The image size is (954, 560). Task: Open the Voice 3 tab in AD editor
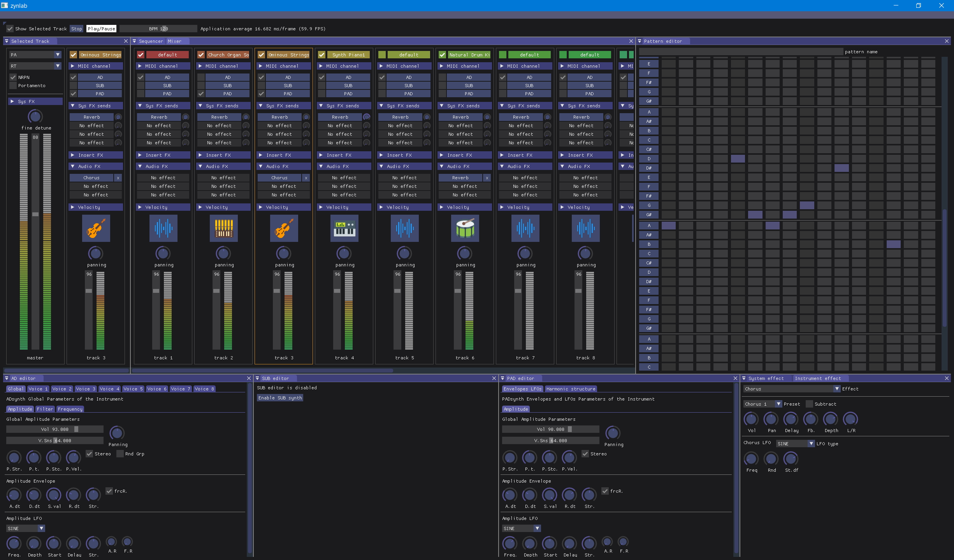coord(85,389)
